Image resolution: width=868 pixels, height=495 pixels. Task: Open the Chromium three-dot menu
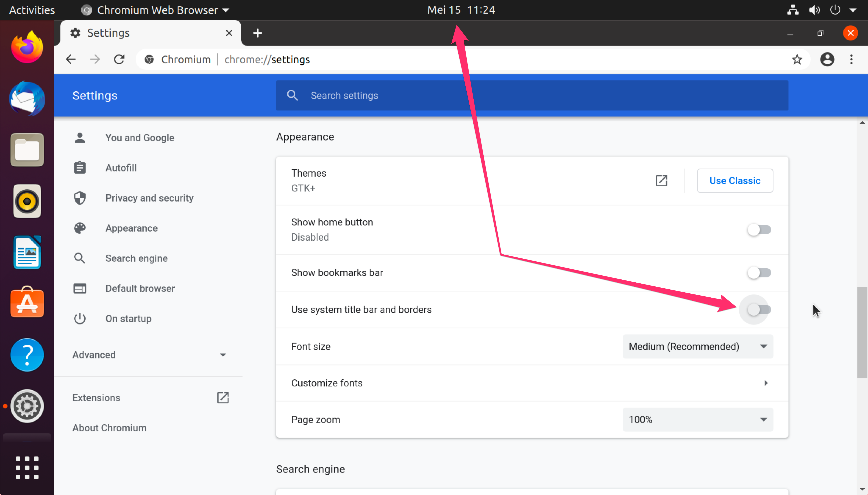pyautogui.click(x=851, y=60)
